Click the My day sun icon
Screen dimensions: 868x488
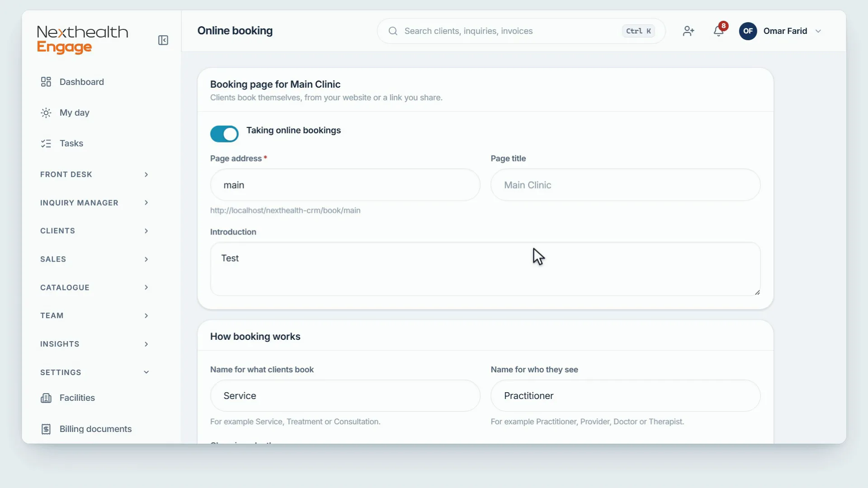(x=46, y=113)
